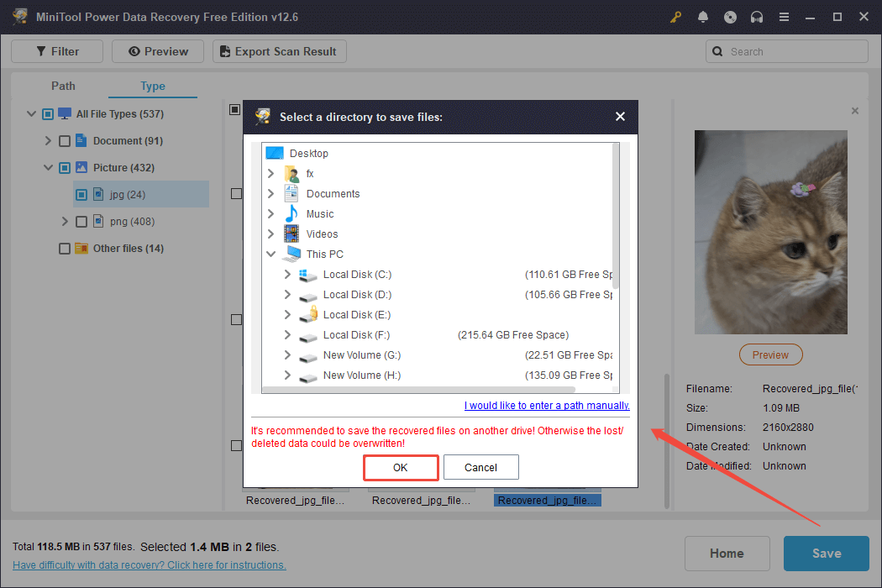Check the Document (91) checkbox
This screenshot has height=588, width=882.
coord(65,140)
